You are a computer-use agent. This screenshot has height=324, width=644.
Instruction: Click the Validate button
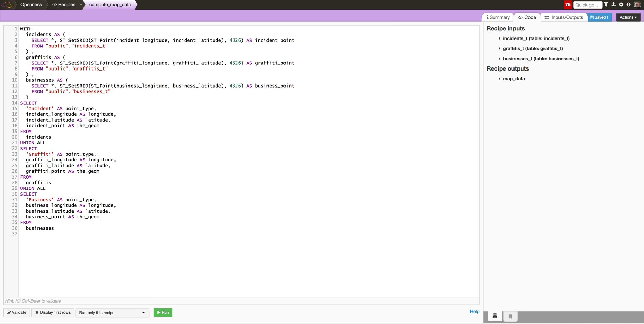[x=17, y=312]
